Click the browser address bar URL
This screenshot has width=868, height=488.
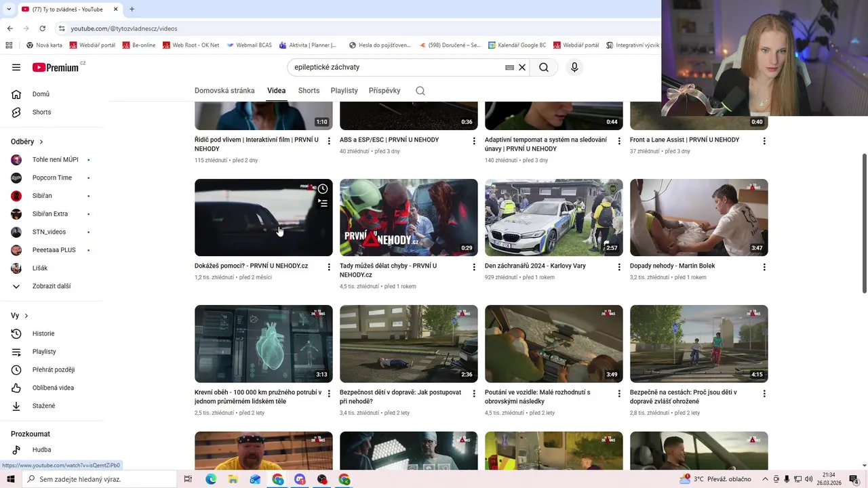pyautogui.click(x=124, y=28)
